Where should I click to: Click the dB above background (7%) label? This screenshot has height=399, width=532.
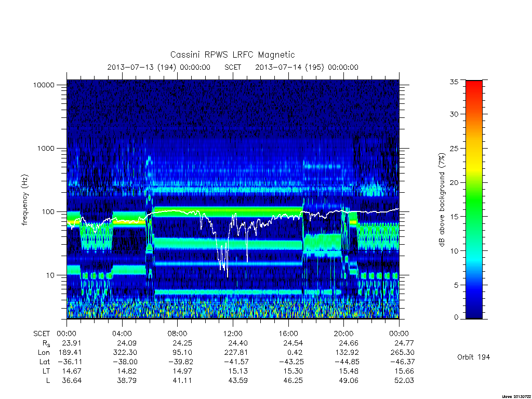[442, 200]
